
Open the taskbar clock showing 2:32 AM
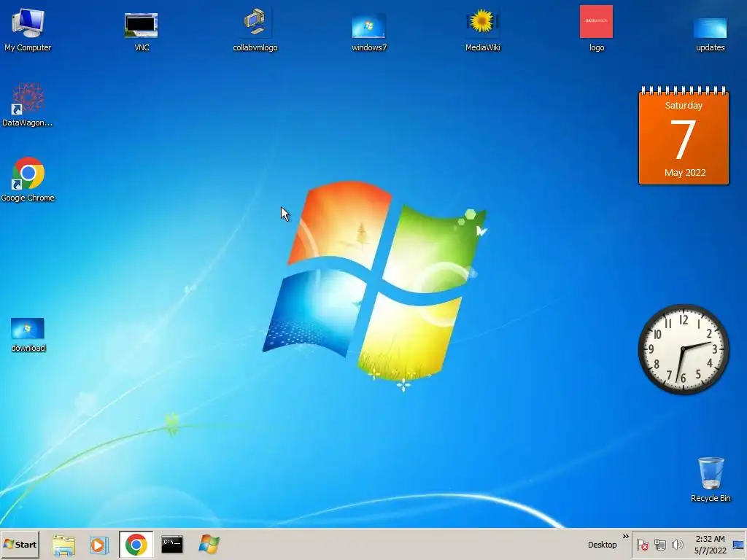(710, 545)
